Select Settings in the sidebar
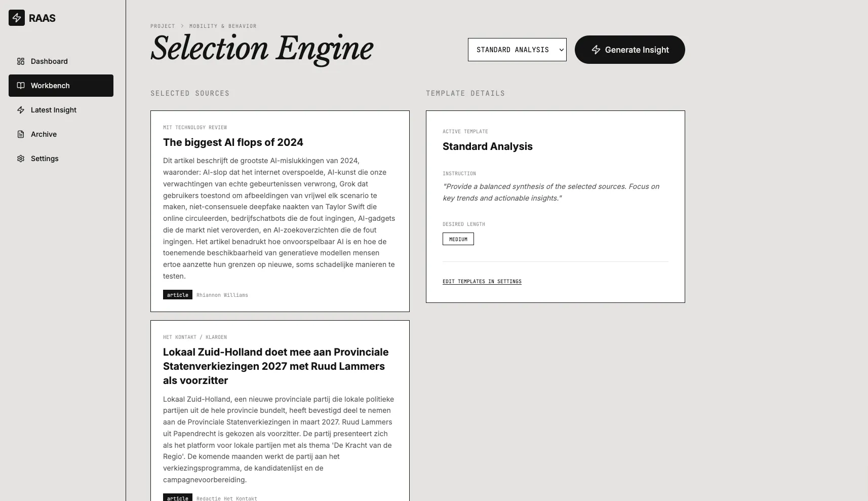 click(45, 159)
